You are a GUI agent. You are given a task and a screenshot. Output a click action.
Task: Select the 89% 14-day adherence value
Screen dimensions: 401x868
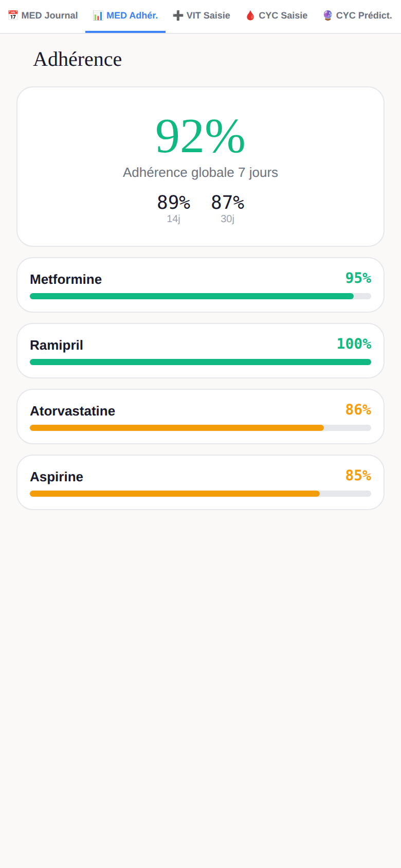coord(174,203)
